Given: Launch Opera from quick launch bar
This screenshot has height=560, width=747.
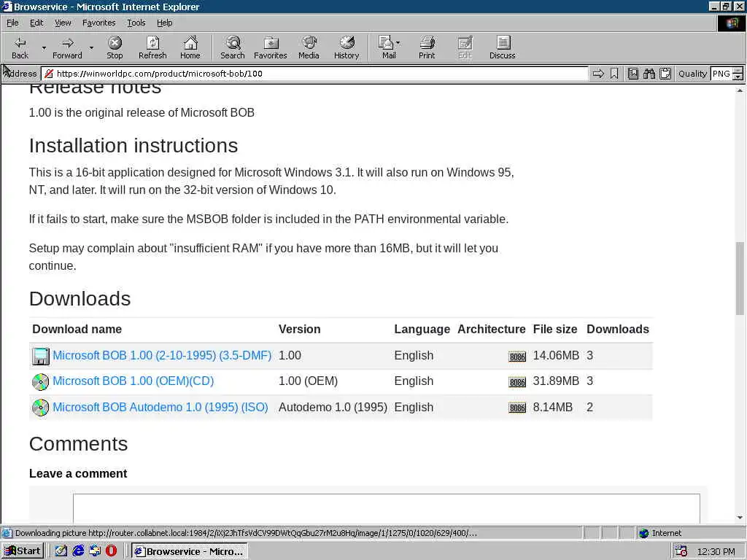Looking at the screenshot, I should coord(111,551).
